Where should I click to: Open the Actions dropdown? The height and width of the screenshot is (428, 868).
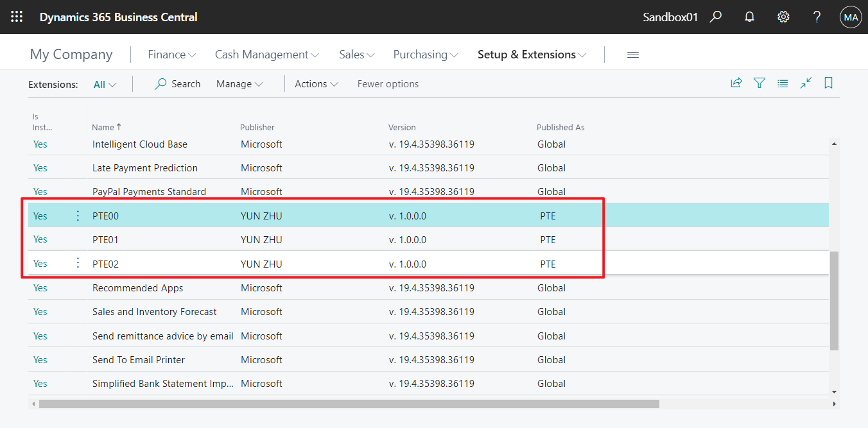pos(316,83)
